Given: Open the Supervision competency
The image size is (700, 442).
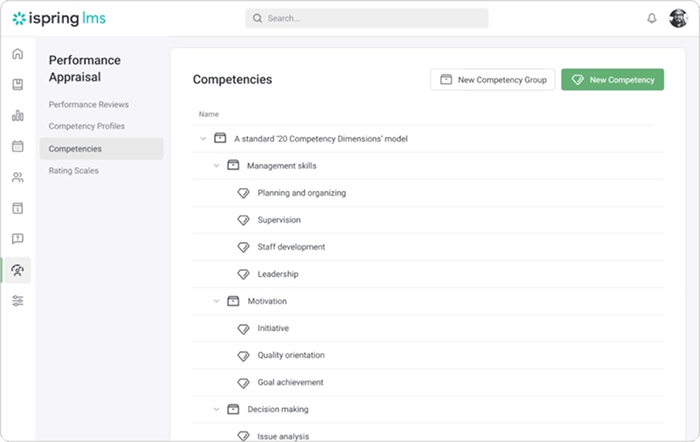Looking at the screenshot, I should 279,220.
